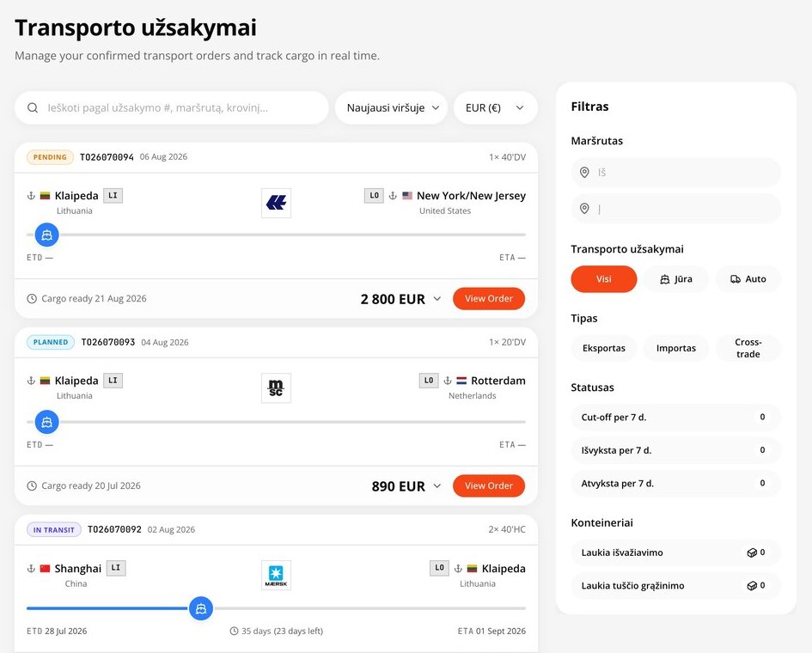Image resolution: width=812 pixels, height=653 pixels.
Task: Click the IN TRANSIT status badge
Action: tap(54, 530)
